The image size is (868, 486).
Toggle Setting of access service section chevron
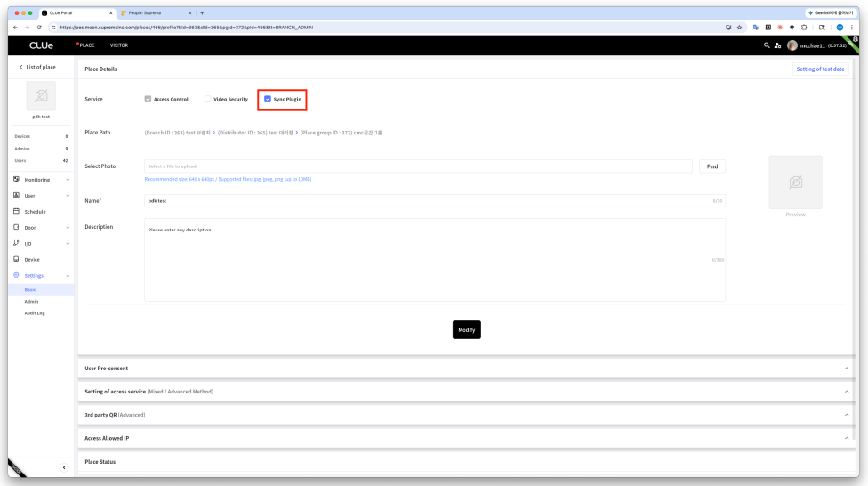click(847, 392)
